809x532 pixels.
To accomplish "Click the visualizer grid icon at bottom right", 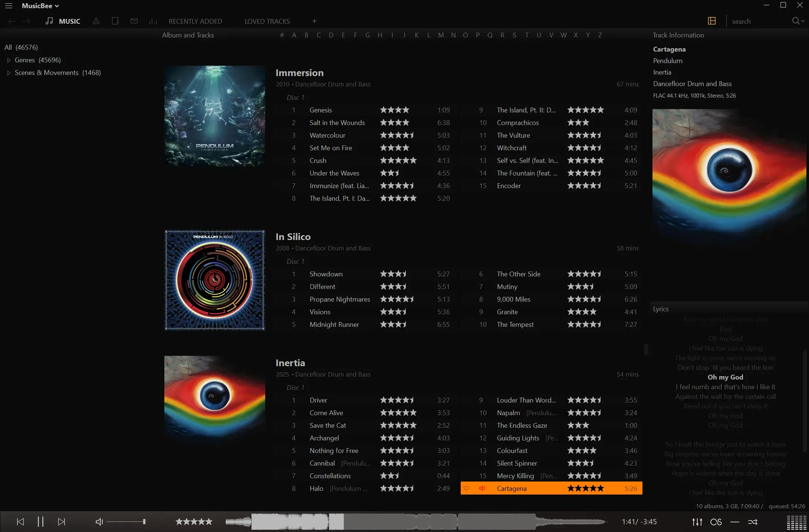I will tap(794, 522).
